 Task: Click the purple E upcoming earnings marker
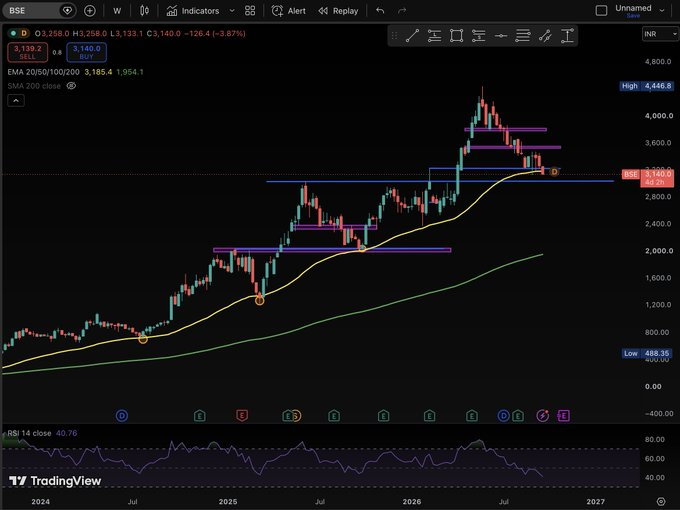(563, 416)
